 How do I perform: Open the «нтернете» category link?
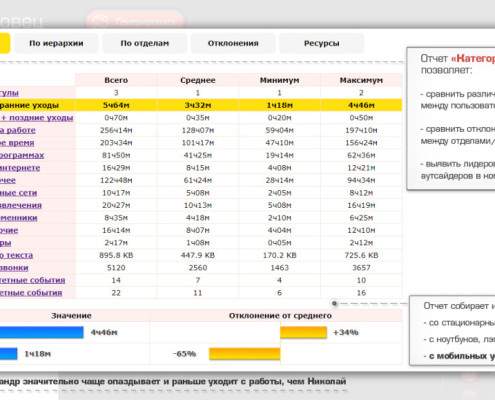pos(20,168)
